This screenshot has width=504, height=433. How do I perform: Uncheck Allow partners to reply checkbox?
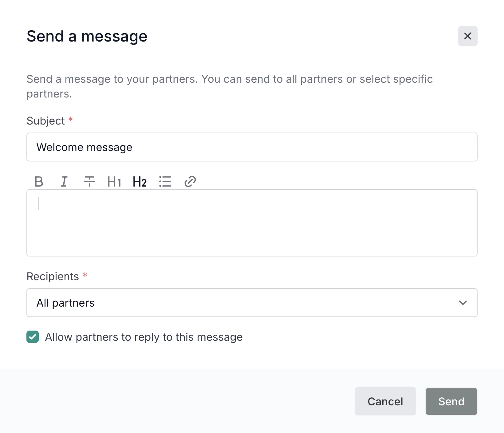(x=33, y=337)
